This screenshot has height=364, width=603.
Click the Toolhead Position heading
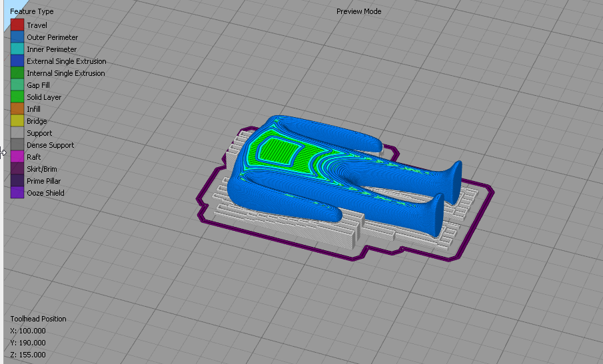pyautogui.click(x=38, y=319)
